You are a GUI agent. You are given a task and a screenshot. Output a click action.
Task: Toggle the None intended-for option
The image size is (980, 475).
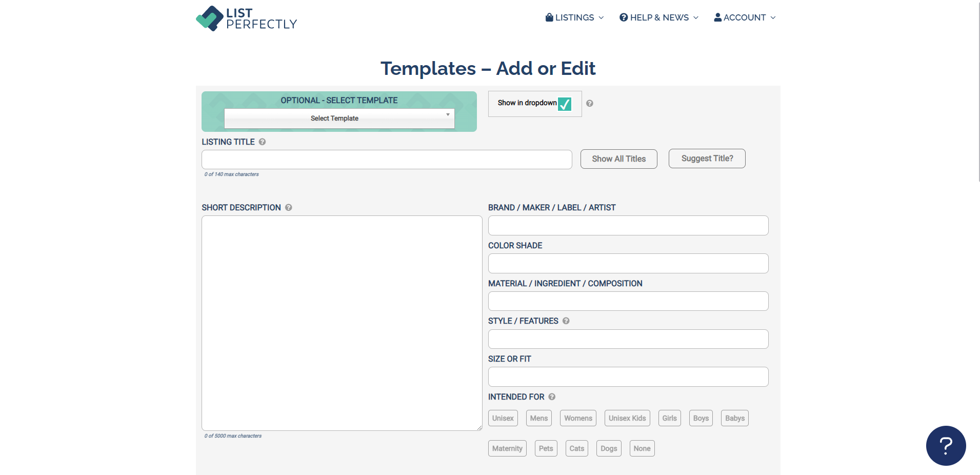pyautogui.click(x=642, y=448)
